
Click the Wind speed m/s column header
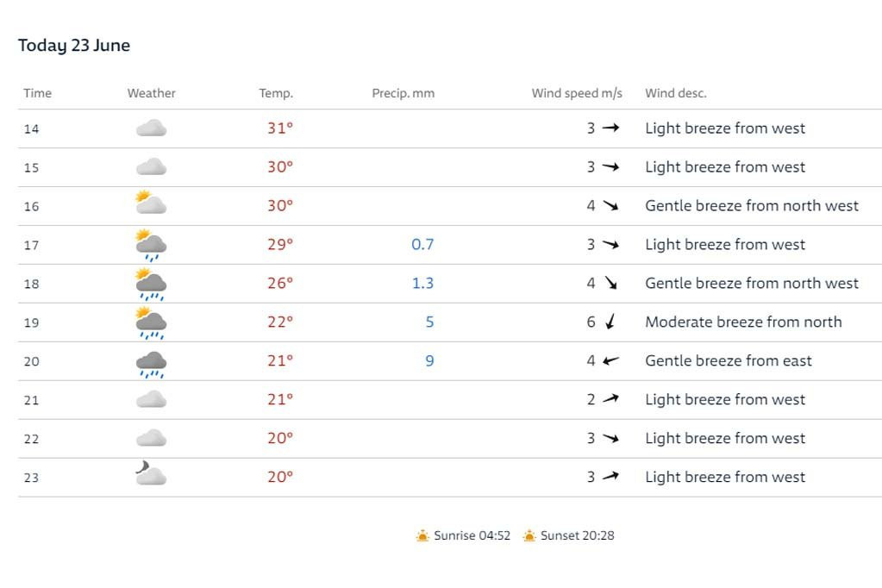click(x=577, y=93)
